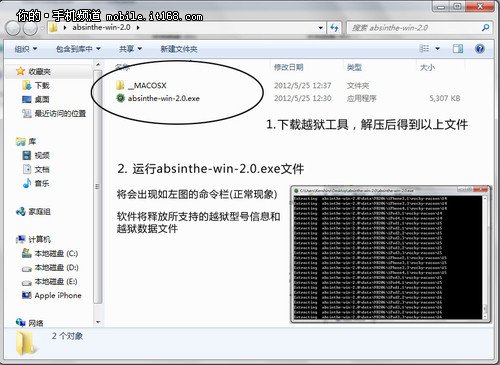
Task: Select the absinthe-win-2.0.exe file icon
Action: pyautogui.click(x=120, y=98)
